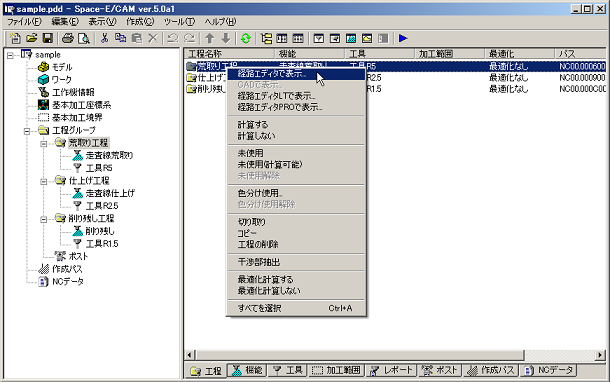Click the Undo arrow toolbar icon
This screenshot has height=382, width=610.
(x=173, y=38)
